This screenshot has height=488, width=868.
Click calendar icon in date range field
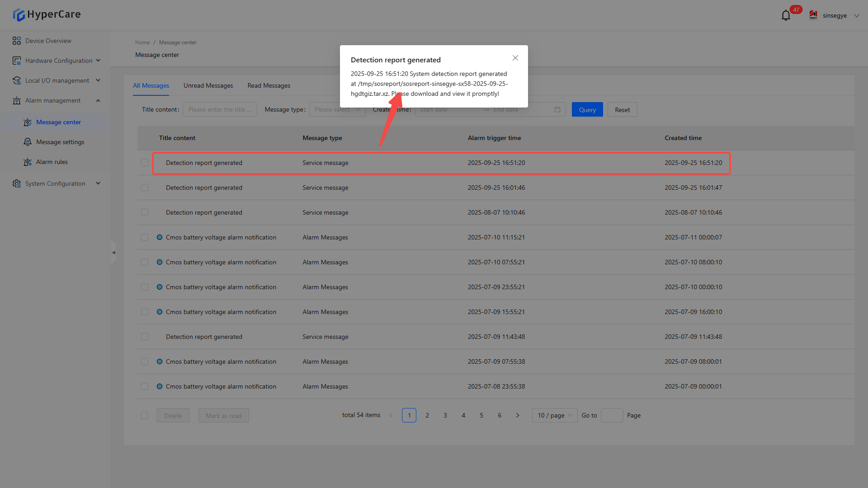point(557,109)
